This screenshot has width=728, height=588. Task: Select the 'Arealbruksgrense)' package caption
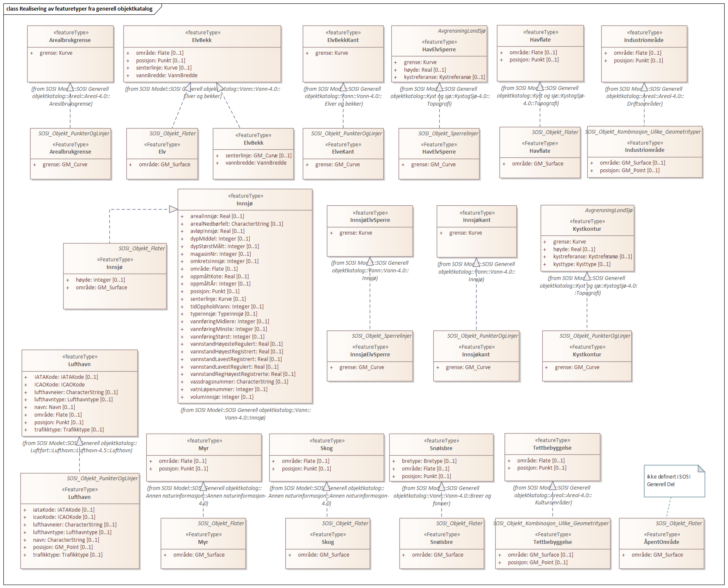point(70,104)
